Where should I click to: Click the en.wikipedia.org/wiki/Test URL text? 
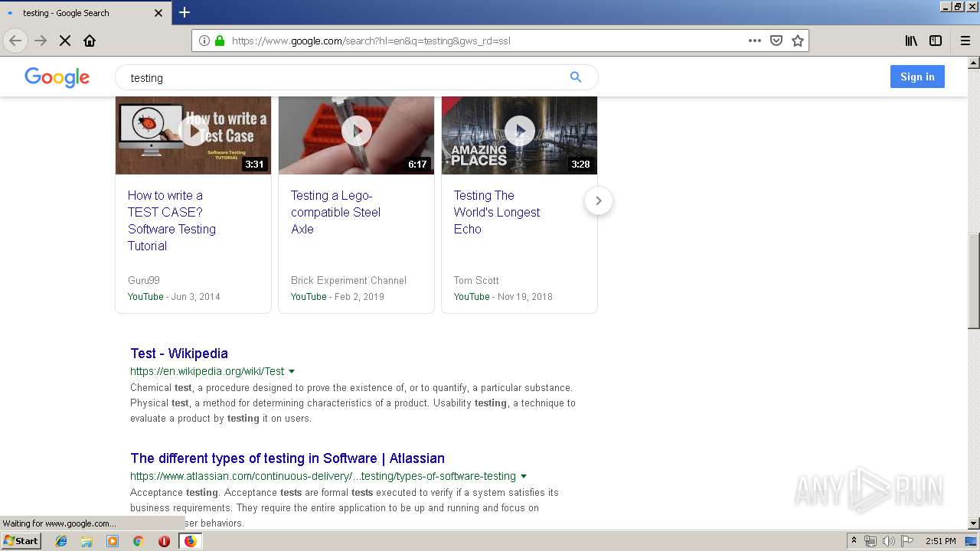click(207, 371)
